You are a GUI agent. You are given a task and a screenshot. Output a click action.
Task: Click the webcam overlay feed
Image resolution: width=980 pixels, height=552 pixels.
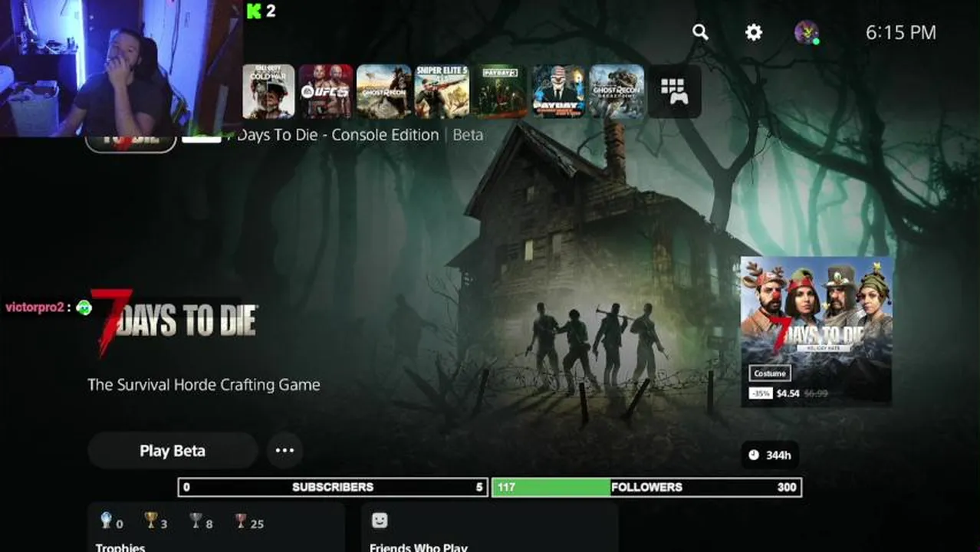(x=121, y=68)
